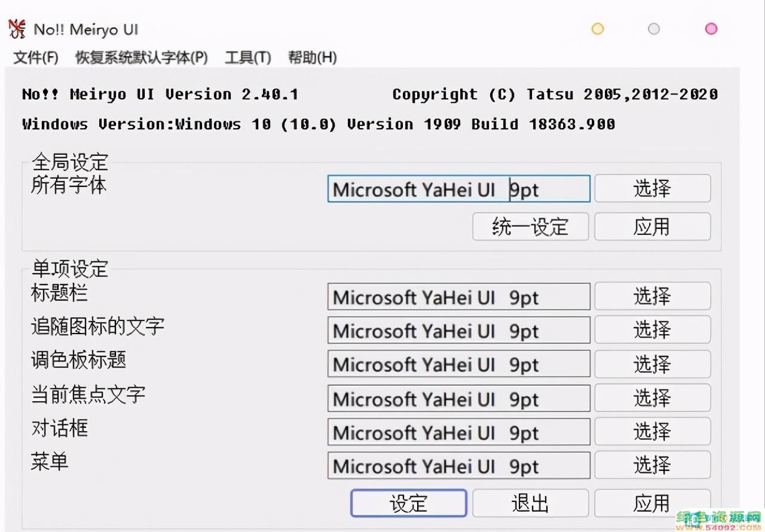Close window with pink circle button

coord(711,29)
